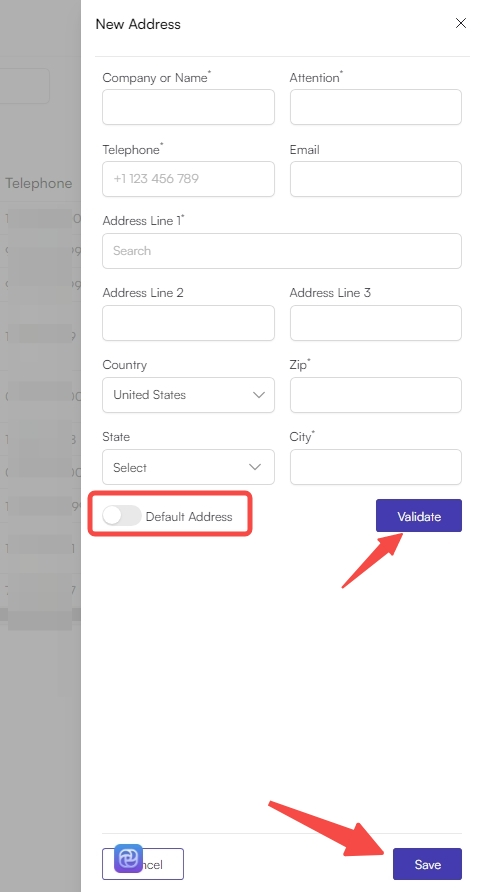Click the Telephone column header behind panel
Screen dimensions: 483x892
(39, 183)
